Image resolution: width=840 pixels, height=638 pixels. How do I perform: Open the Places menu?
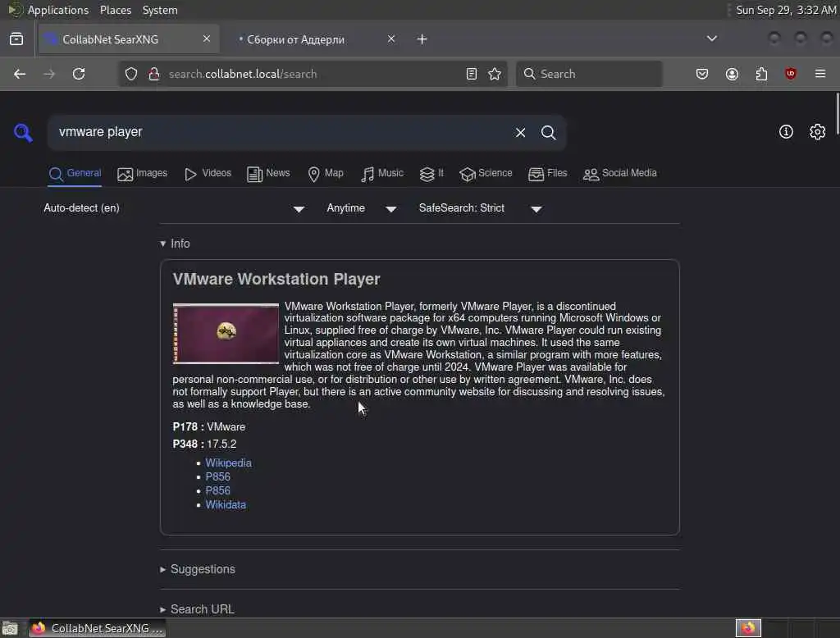(116, 10)
